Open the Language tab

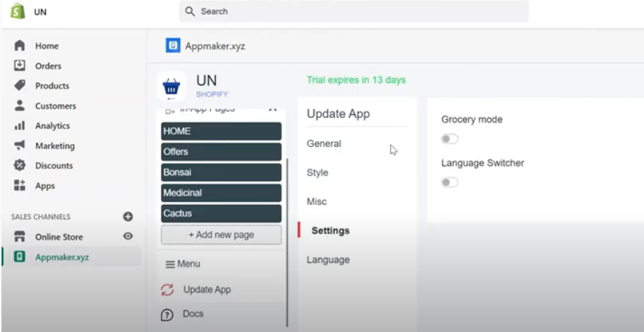click(328, 260)
